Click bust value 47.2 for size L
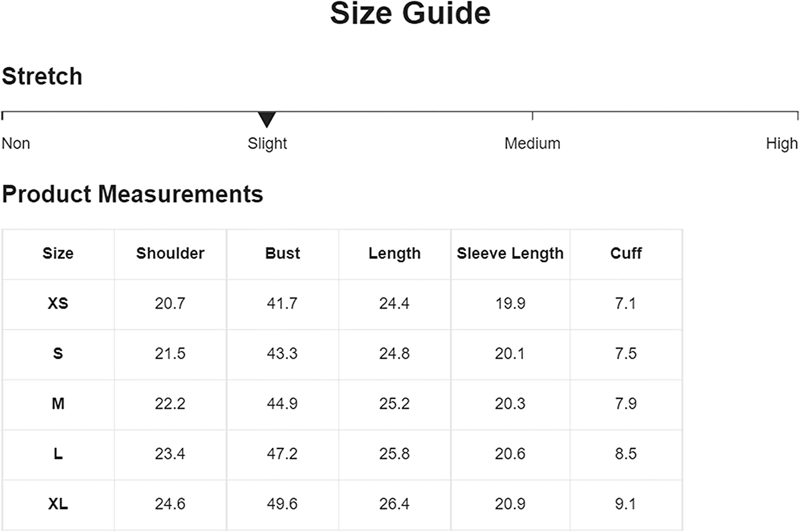The height and width of the screenshot is (532, 800). coord(282,454)
